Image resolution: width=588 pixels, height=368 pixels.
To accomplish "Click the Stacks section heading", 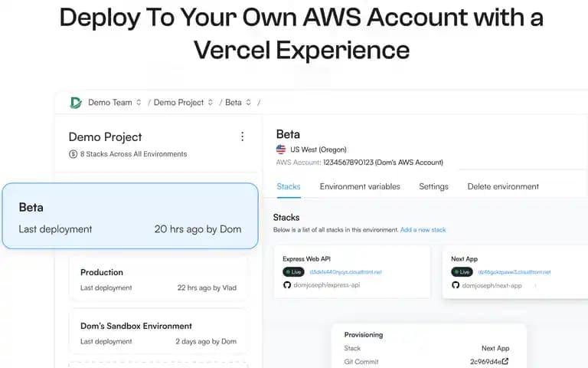I will point(286,218).
